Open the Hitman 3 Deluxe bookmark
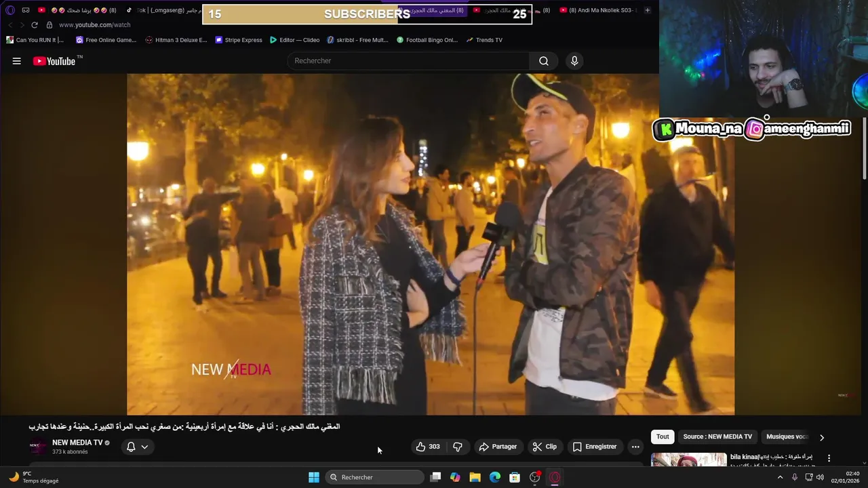This screenshot has height=488, width=868. [x=176, y=40]
